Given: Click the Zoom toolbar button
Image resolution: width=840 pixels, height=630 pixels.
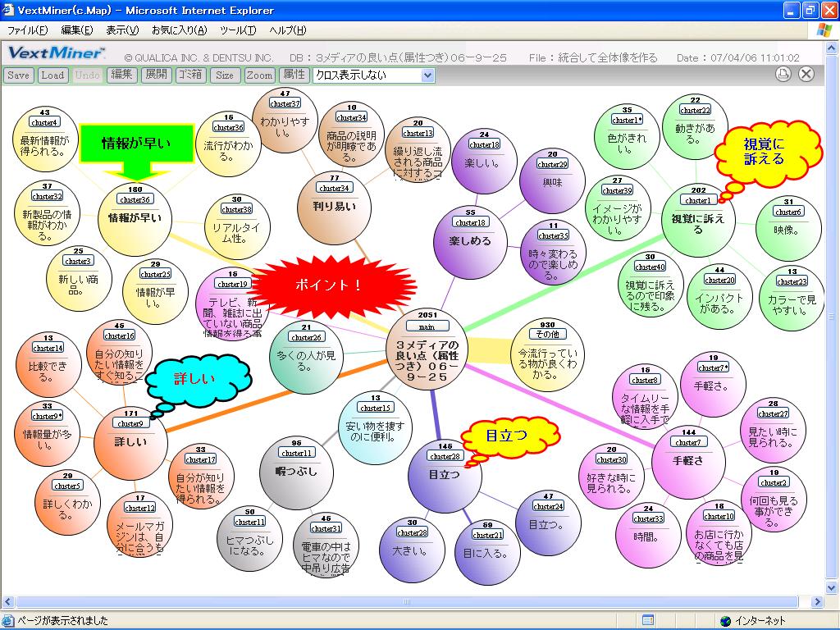Looking at the screenshot, I should pos(259,75).
